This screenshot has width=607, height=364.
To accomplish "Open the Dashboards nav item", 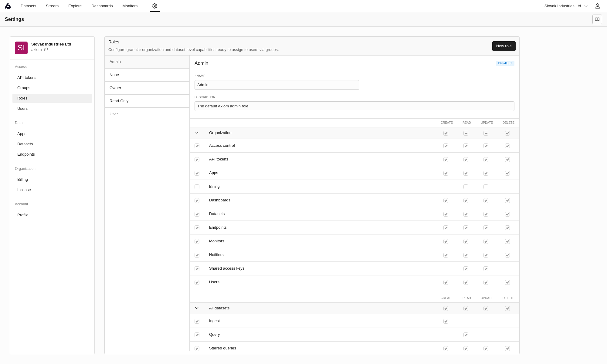I will [x=102, y=6].
